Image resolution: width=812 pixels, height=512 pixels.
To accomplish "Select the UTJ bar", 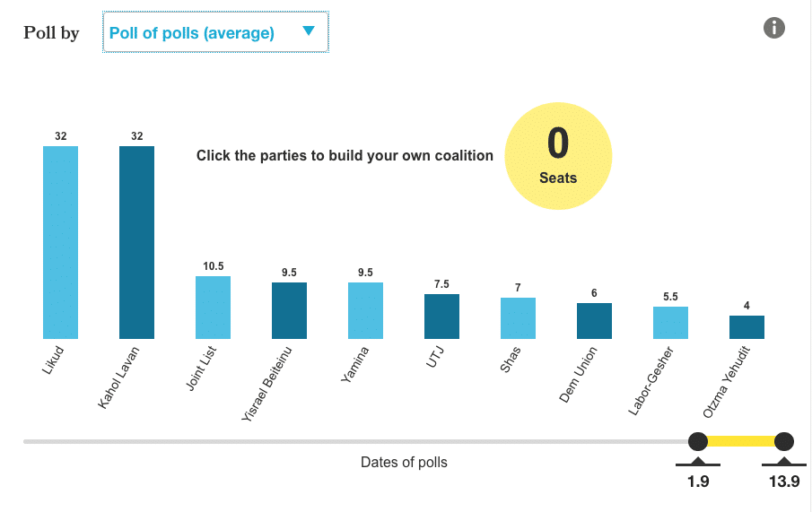I will [x=442, y=317].
